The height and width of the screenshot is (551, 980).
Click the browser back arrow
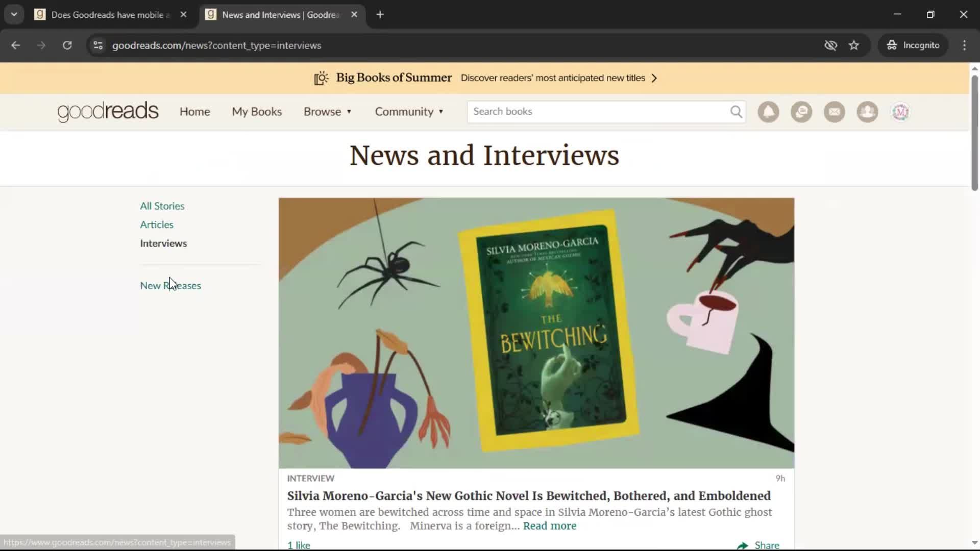16,45
